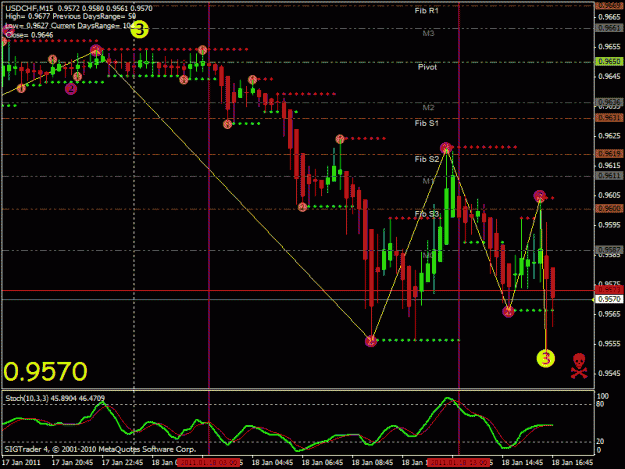Click the 80 level on stochastic scale
Image resolution: width=625 pixels, height=469 pixels.
[x=601, y=404]
